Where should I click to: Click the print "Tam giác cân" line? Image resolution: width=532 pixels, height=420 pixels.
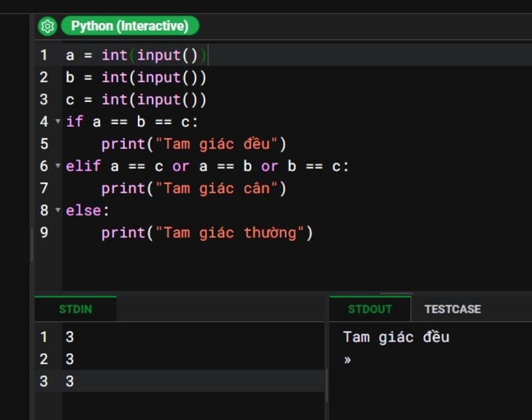pos(194,189)
